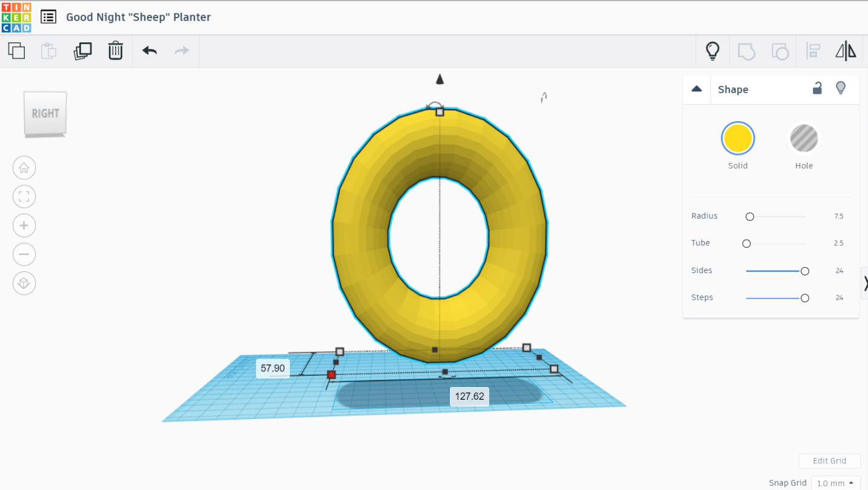Click the Edit Grid button
This screenshot has width=868, height=490.
tap(829, 461)
